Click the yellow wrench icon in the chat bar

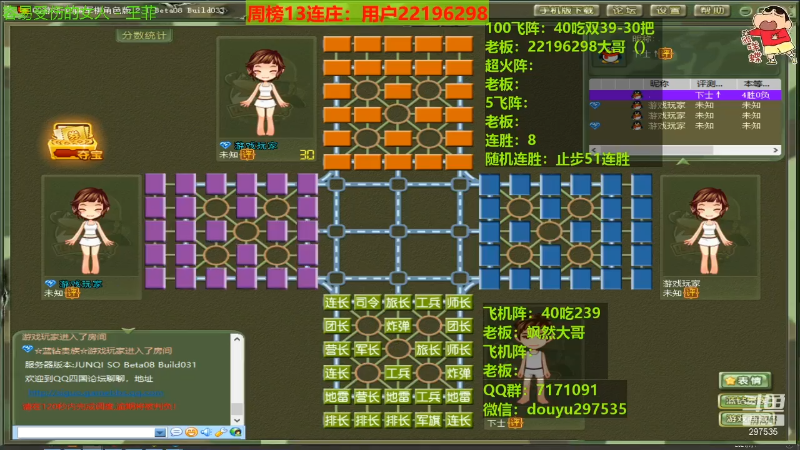[220, 432]
